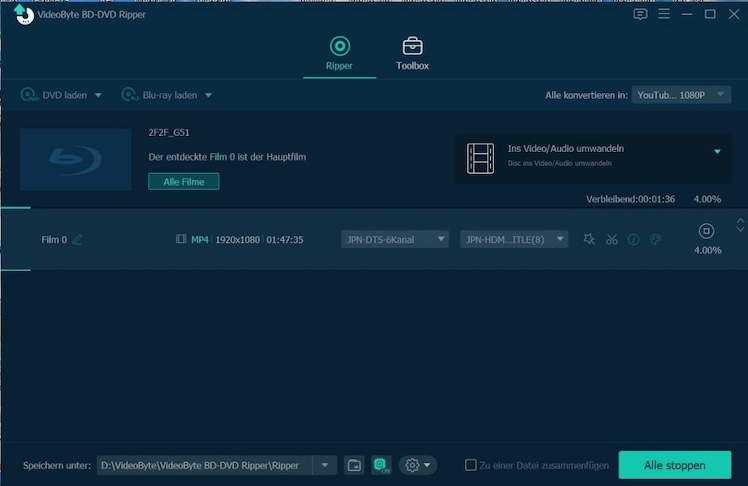Check 'Zu einer Datei zusammenfügen' checkbox
The width and height of the screenshot is (748, 486).
coord(471,465)
